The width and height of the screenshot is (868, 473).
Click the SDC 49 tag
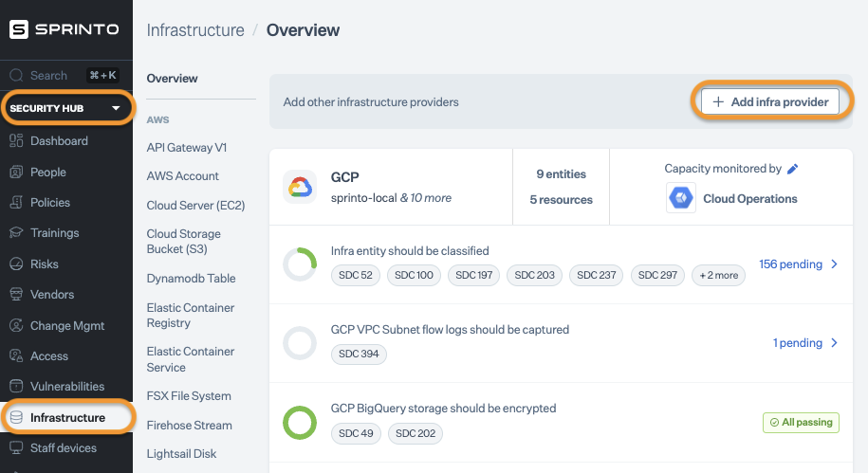click(x=356, y=434)
